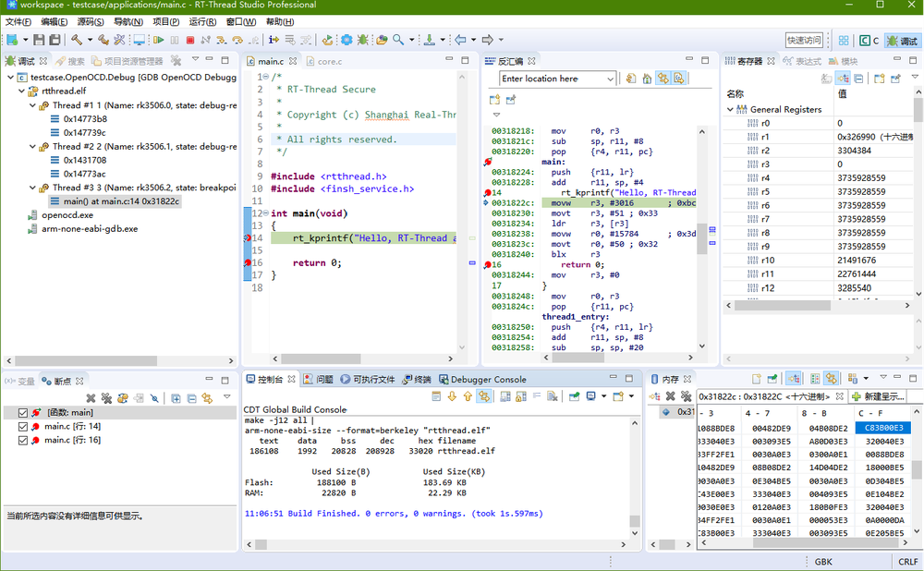Click the Save icon in the main toolbar
This screenshot has width=924, height=571.
(39, 40)
